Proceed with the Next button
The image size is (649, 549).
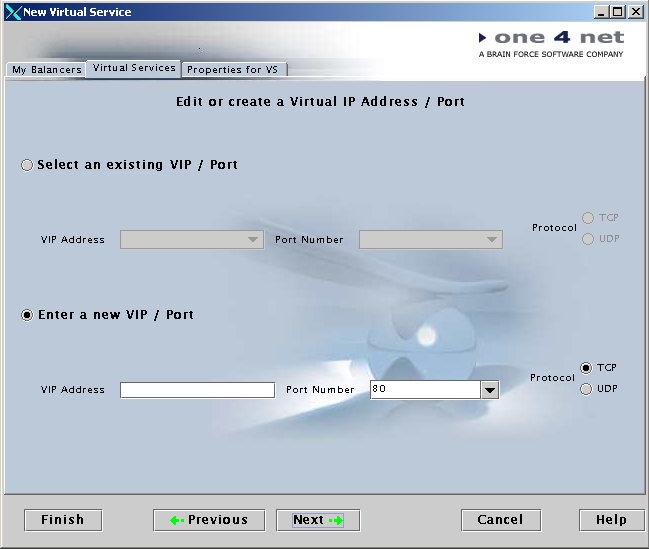tap(318, 520)
